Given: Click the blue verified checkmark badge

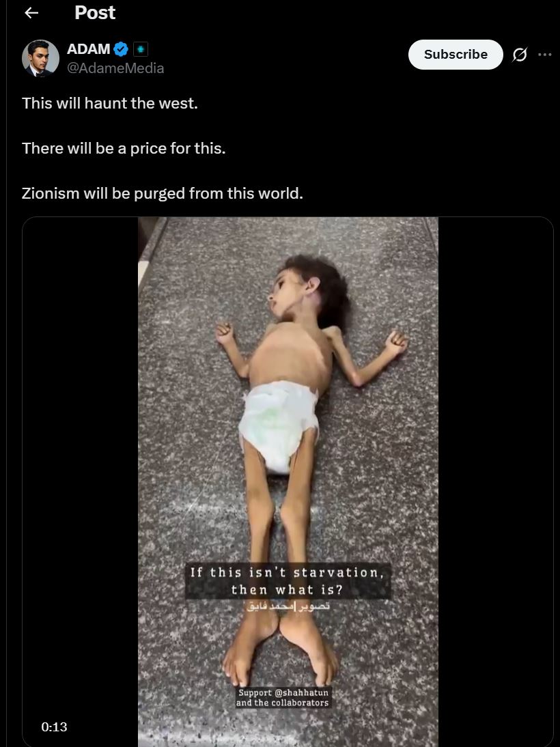Looking at the screenshot, I should click(x=121, y=48).
